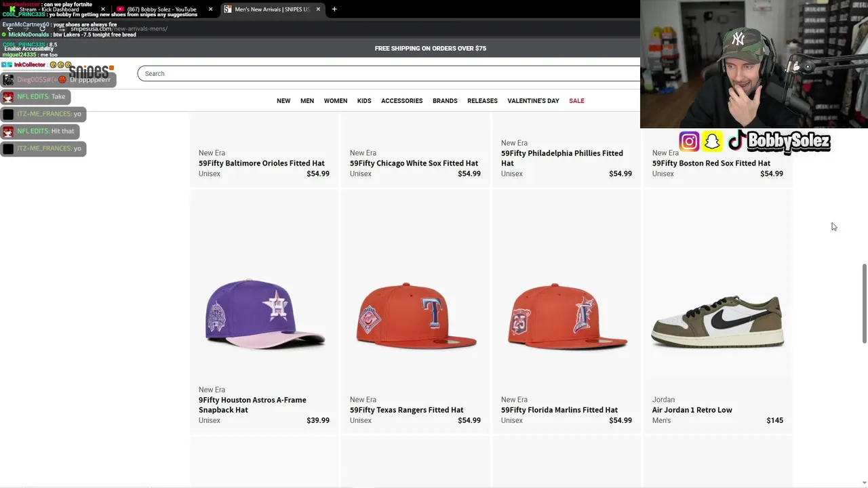Open the RELEASES navigation menu
This screenshot has height=488, width=868.
click(x=482, y=101)
